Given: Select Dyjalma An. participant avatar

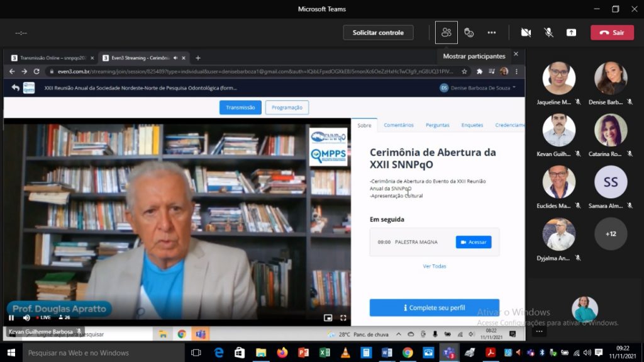Looking at the screenshot, I should 558,234.
